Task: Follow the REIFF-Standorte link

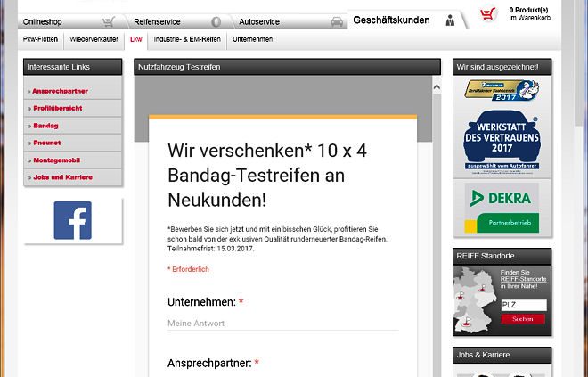Action: 523,279
